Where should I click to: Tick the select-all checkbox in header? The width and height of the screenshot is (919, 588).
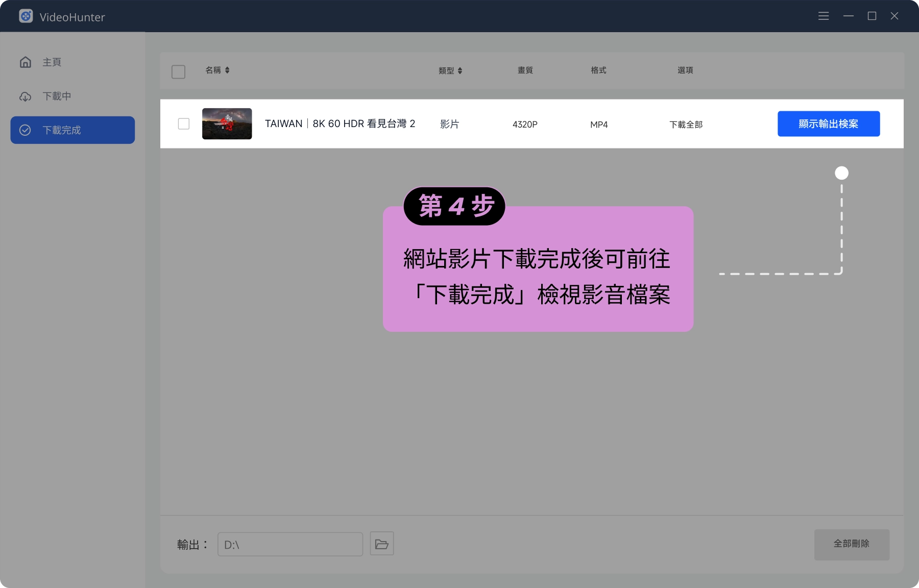tap(178, 72)
